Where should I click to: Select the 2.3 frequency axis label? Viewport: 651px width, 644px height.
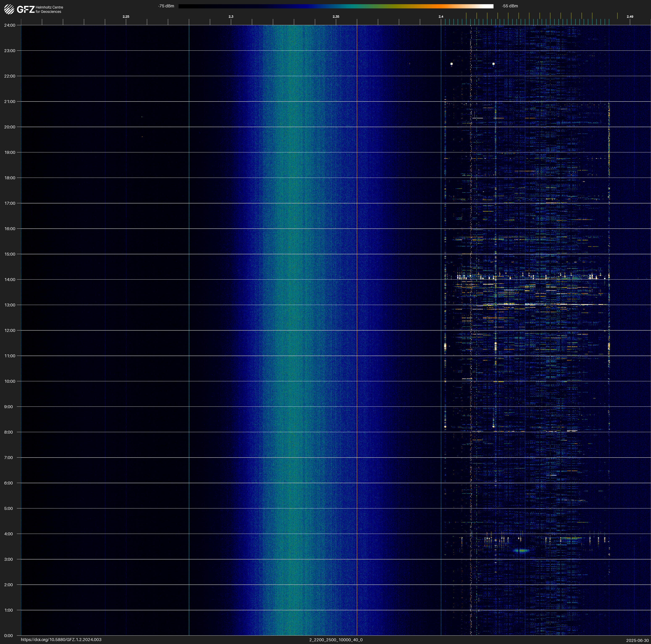[x=231, y=17]
